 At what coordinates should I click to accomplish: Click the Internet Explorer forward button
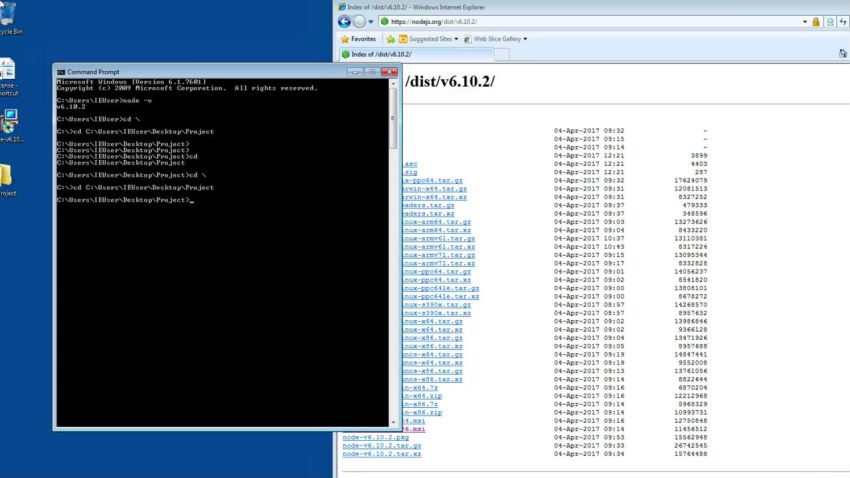click(x=359, y=22)
